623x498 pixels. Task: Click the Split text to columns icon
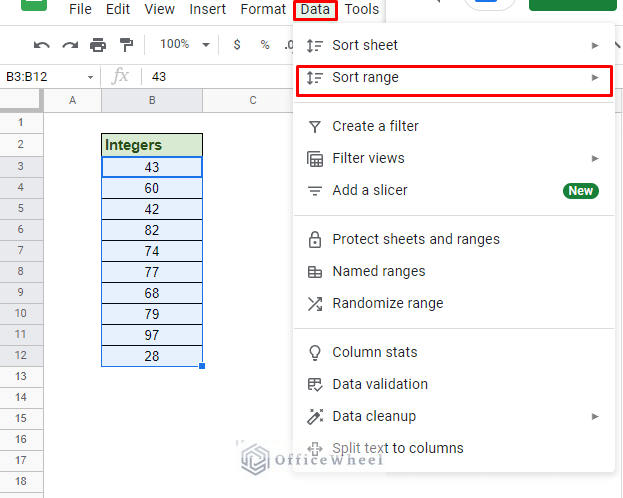(315, 449)
